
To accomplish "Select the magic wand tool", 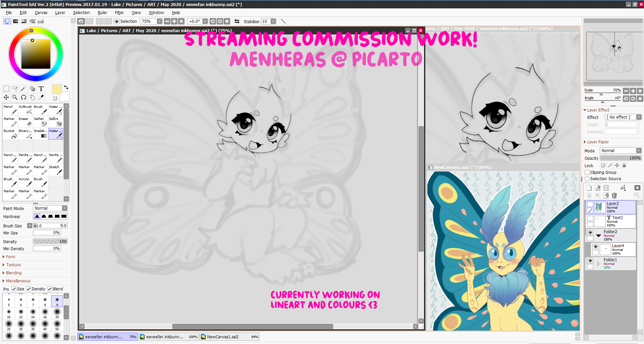I will coord(23,89).
